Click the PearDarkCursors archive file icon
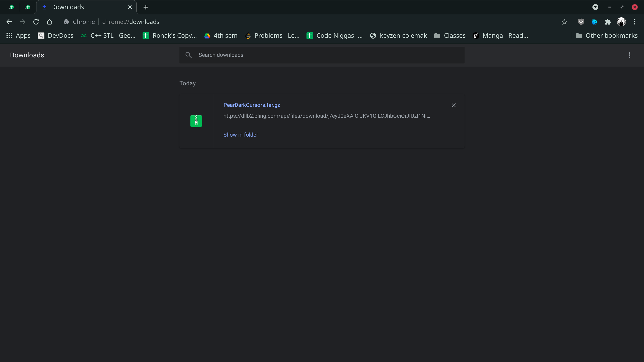Image resolution: width=644 pixels, height=362 pixels. tap(196, 121)
